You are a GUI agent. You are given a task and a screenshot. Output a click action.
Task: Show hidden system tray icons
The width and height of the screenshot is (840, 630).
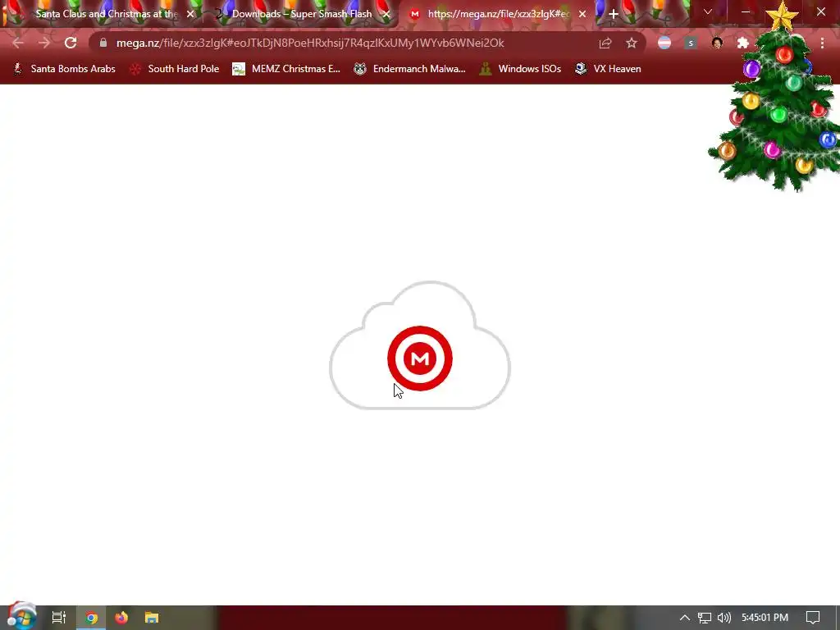click(x=685, y=618)
